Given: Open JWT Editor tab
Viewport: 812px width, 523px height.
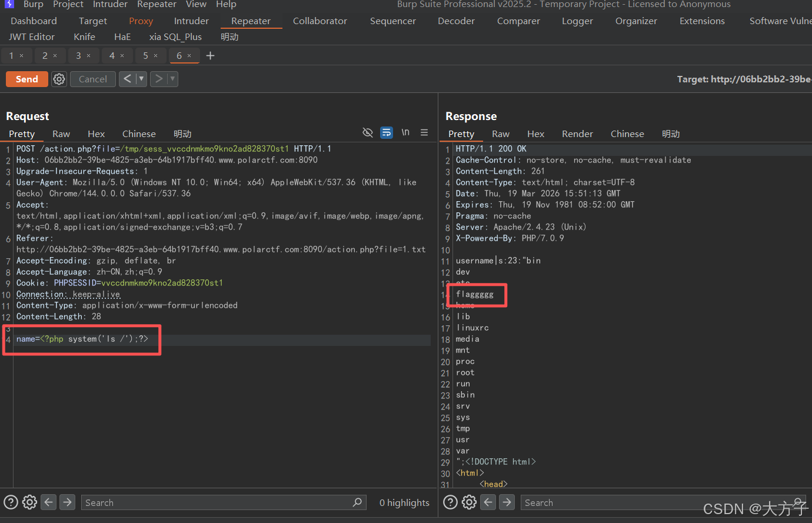Looking at the screenshot, I should [32, 36].
